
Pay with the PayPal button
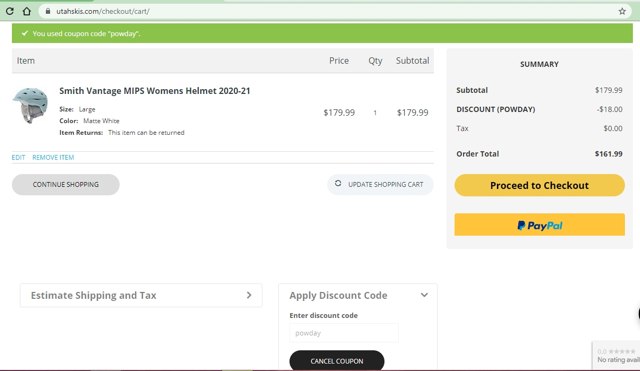coord(540,225)
